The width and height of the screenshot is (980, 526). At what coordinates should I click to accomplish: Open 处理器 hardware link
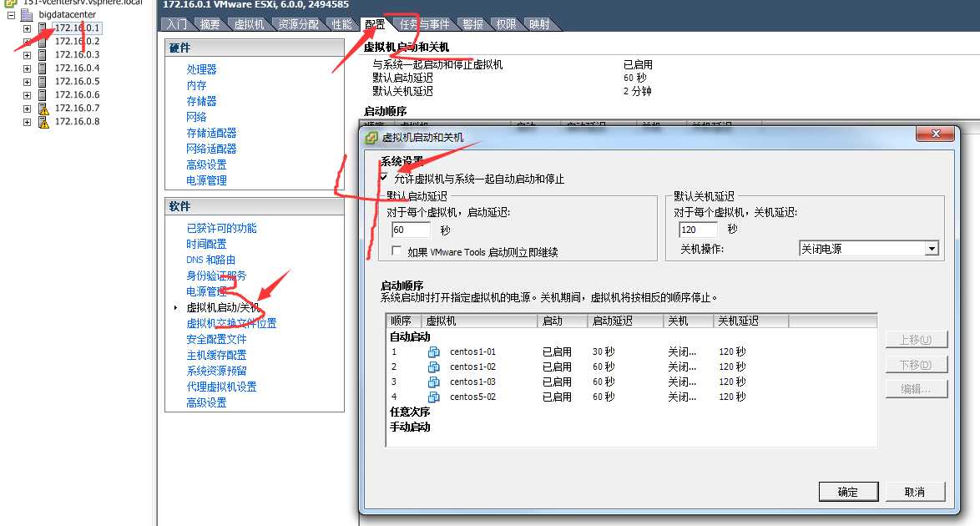click(201, 69)
